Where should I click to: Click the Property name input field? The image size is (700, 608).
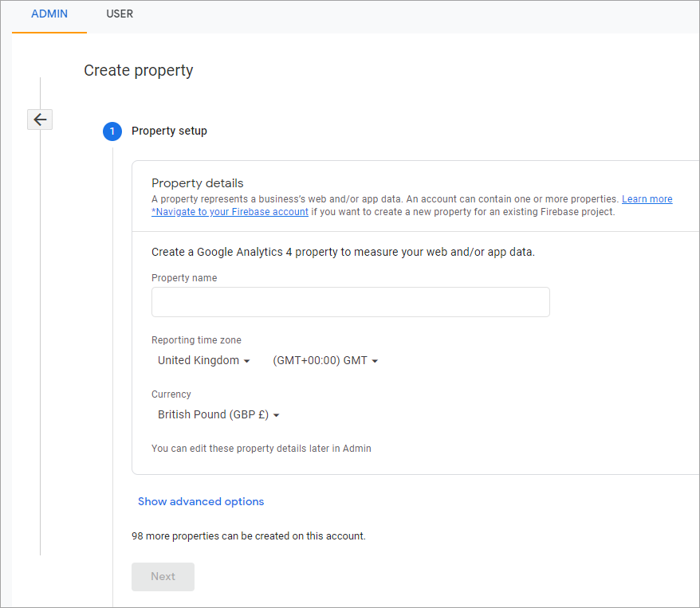350,302
